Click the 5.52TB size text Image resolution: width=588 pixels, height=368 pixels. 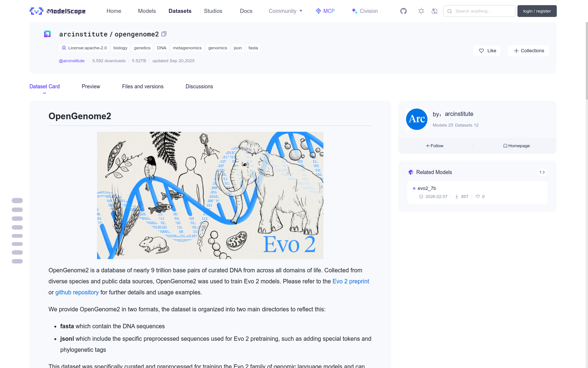139,61
